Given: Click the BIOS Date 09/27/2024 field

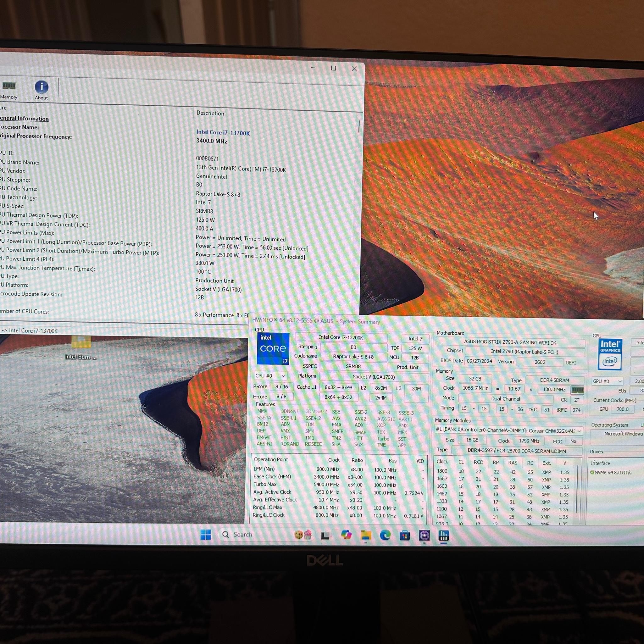Looking at the screenshot, I should click(x=479, y=361).
